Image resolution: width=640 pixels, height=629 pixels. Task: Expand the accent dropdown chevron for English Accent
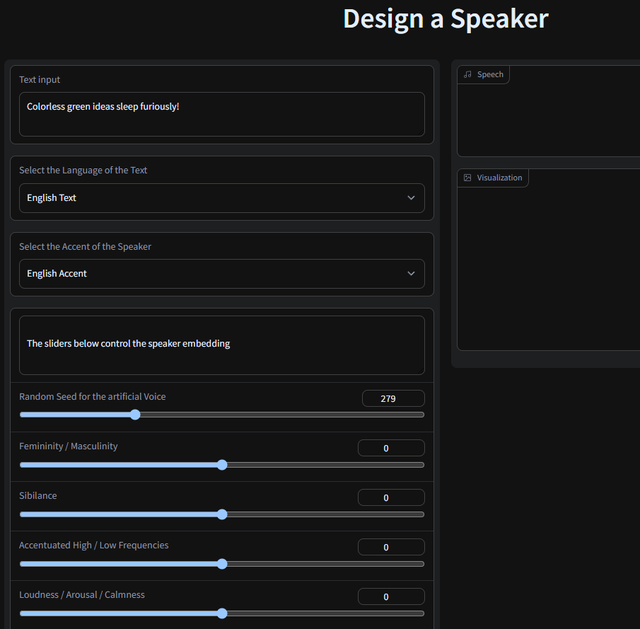click(x=411, y=273)
